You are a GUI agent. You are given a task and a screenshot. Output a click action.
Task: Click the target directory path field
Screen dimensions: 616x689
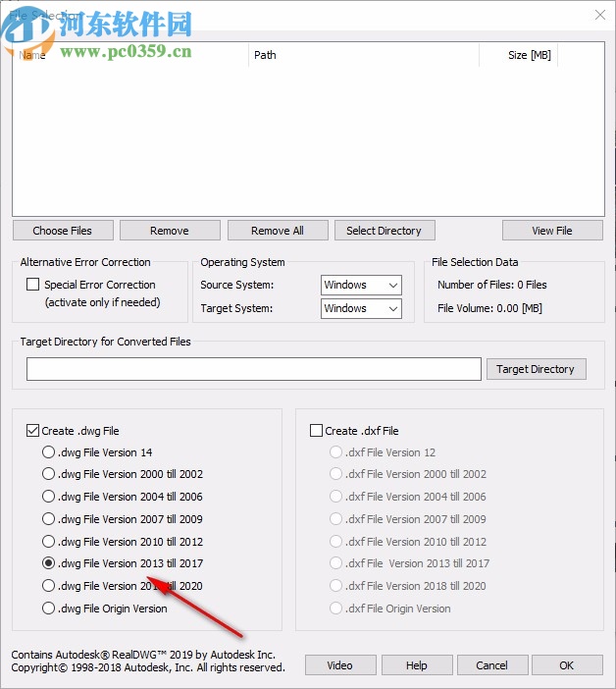click(254, 369)
